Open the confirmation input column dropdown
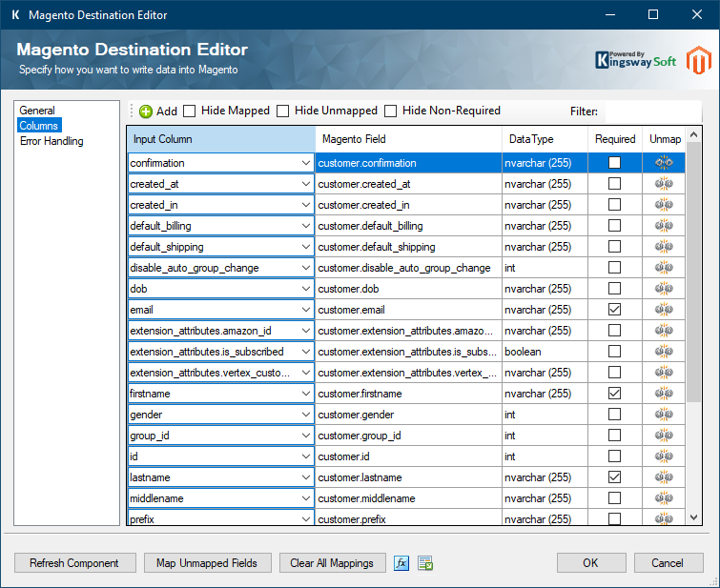The height and width of the screenshot is (588, 720). tap(306, 163)
